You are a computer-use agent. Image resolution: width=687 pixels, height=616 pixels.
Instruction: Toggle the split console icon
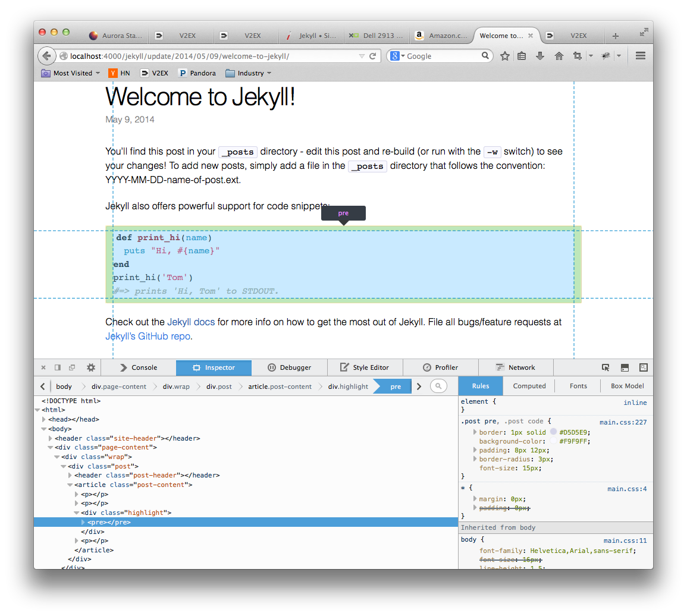pos(625,367)
